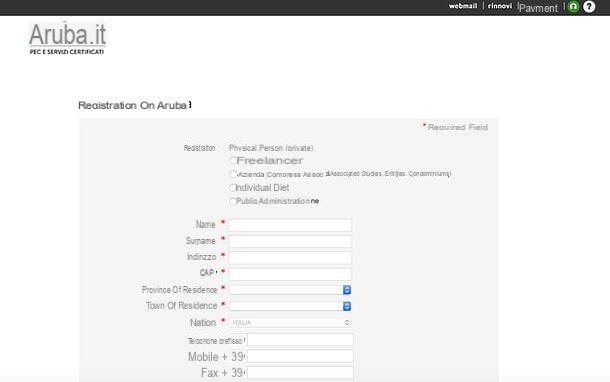This screenshot has width=610, height=382.
Task: Select the Freelancer radio button
Action: tap(233, 160)
